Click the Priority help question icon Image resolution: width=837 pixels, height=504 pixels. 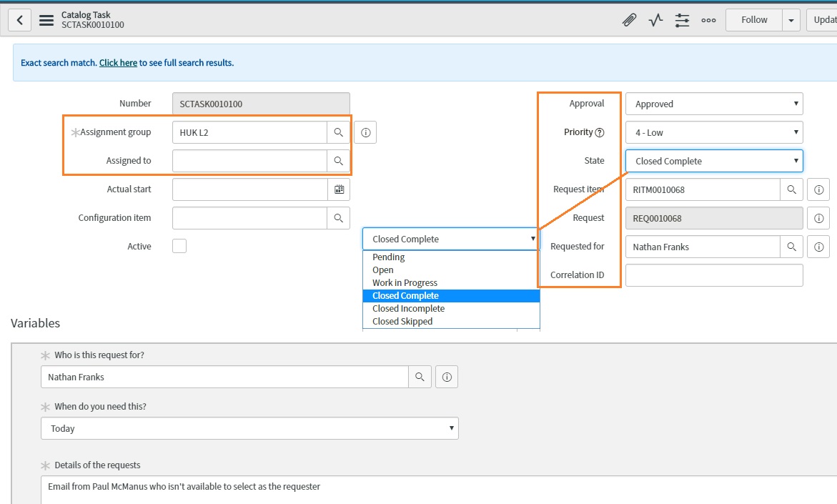pyautogui.click(x=600, y=132)
